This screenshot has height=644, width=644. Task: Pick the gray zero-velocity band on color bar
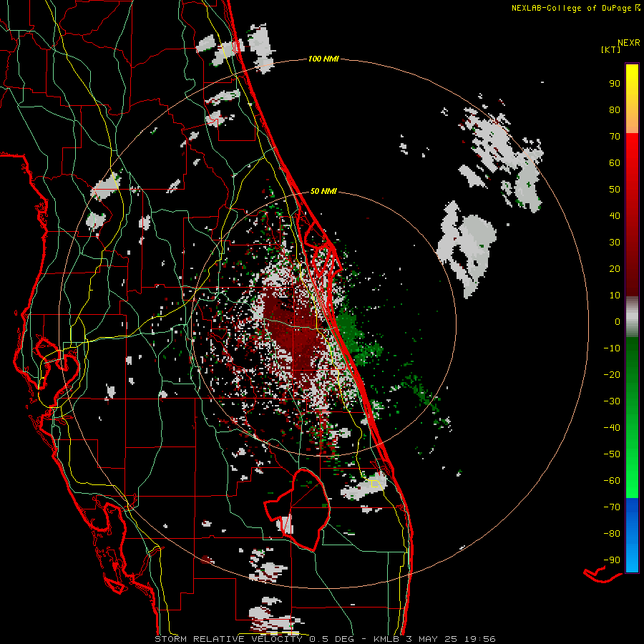coord(632,317)
